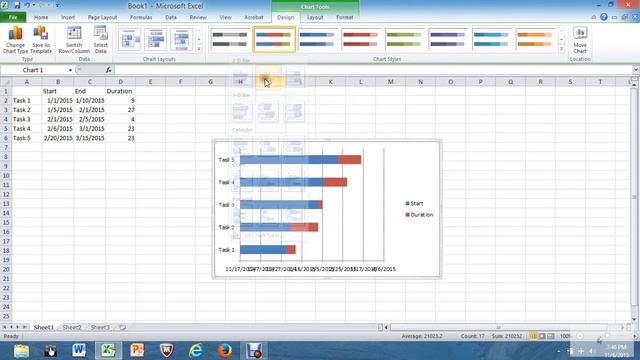Choose the first chart layout thumbnail
This screenshot has height=360, width=640.
point(129,40)
